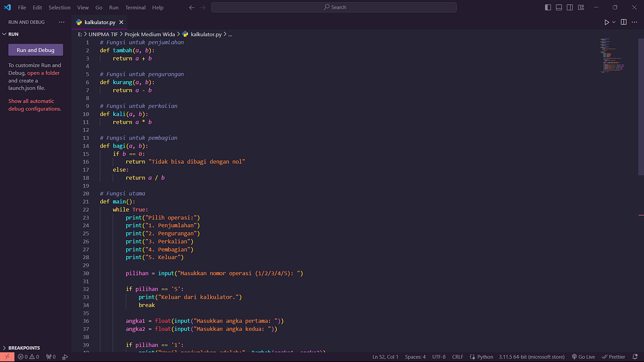
Task: Open Remote Connection icon in status bar
Action: pos(8,356)
